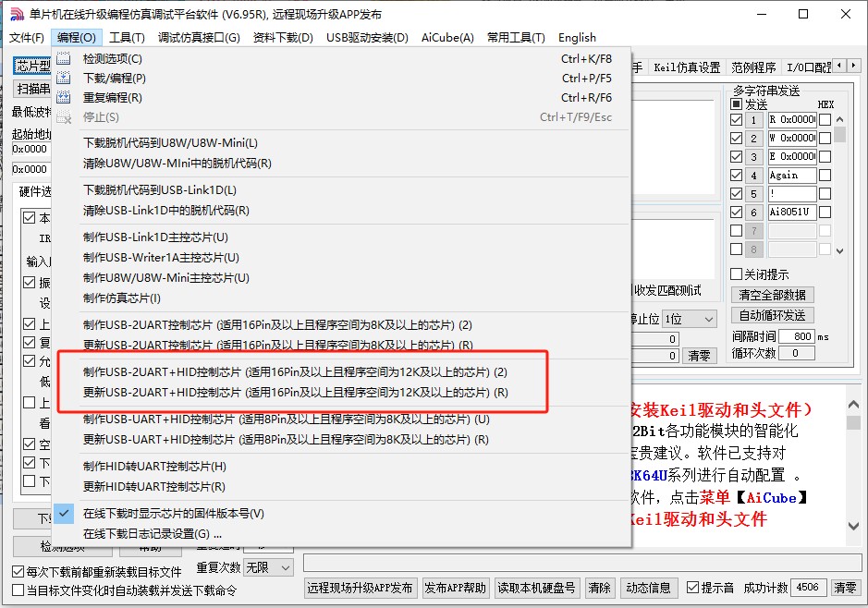868x608 pixels.
Task: Open the 重复次数 无限 dropdown
Action: [268, 567]
